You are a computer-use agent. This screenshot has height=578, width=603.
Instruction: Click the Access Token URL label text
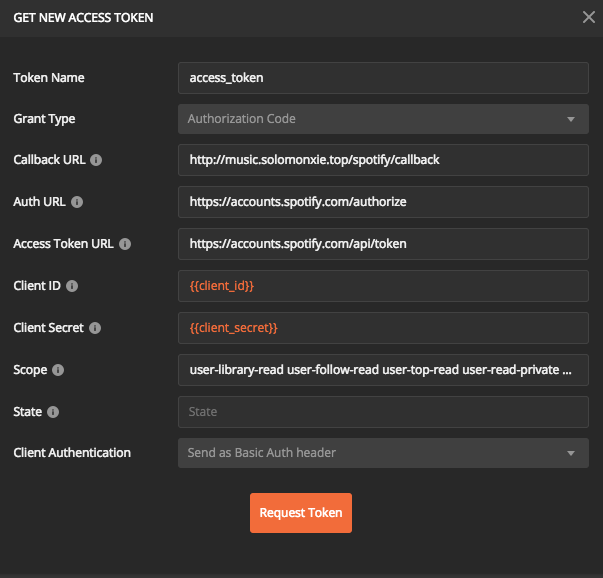(x=63, y=244)
